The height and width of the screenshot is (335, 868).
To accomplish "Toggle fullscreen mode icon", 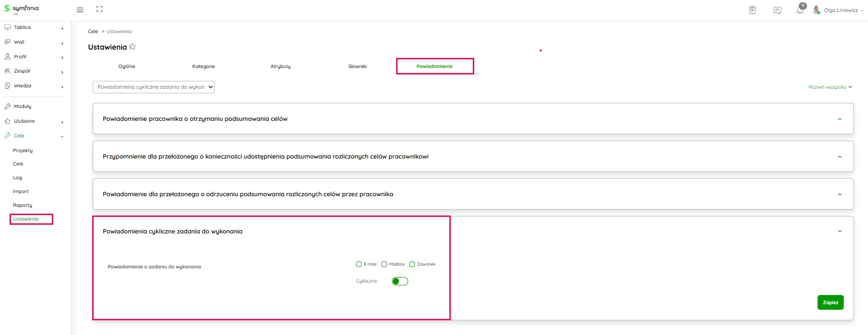I will 100,9.
